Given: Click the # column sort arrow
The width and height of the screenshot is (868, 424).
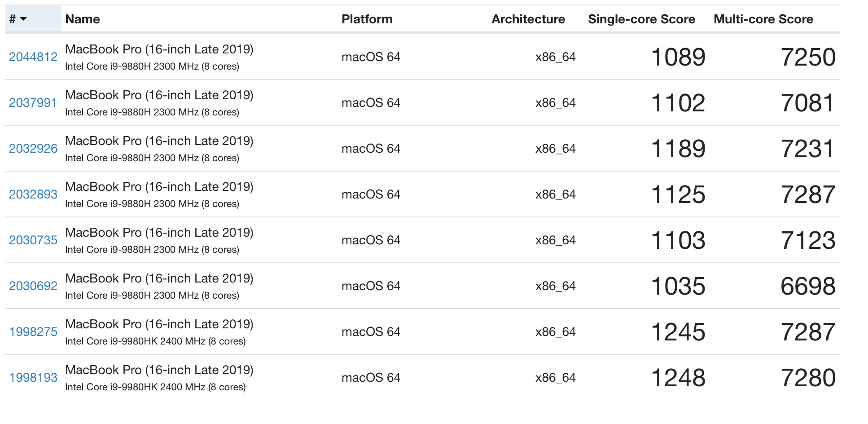Looking at the screenshot, I should click(23, 19).
